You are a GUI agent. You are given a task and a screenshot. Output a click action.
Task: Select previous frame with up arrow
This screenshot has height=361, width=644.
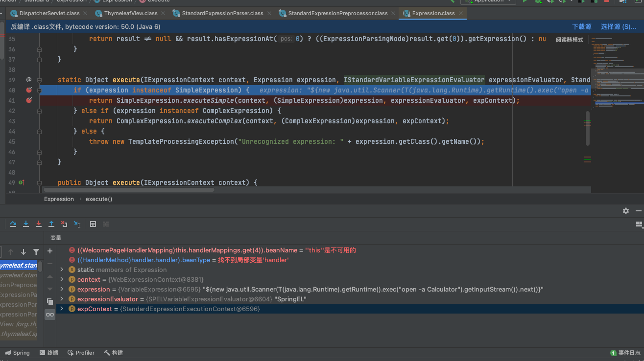click(11, 252)
